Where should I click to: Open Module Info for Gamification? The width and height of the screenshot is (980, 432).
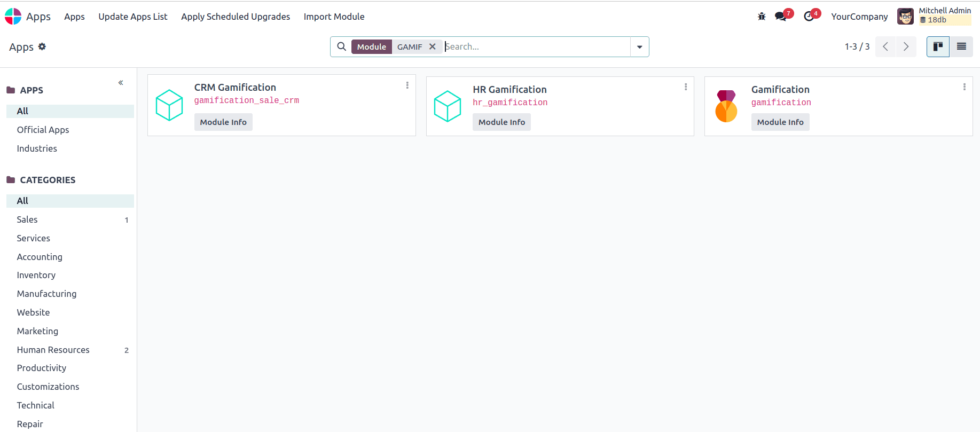(x=780, y=122)
